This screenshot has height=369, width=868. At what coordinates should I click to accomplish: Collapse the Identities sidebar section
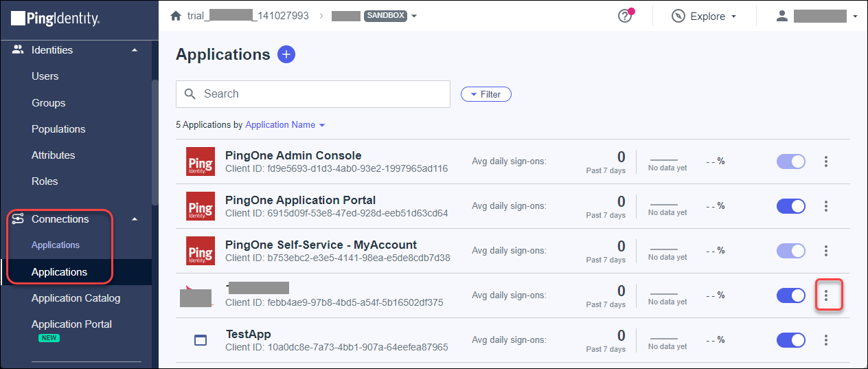pos(135,50)
